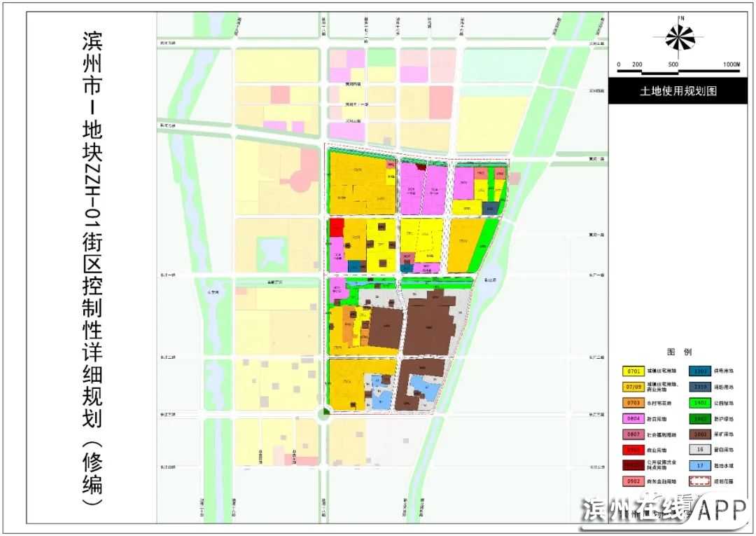Click the green roundabout circle on the map
Viewport: 756px width, 536px height.
[x=325, y=413]
